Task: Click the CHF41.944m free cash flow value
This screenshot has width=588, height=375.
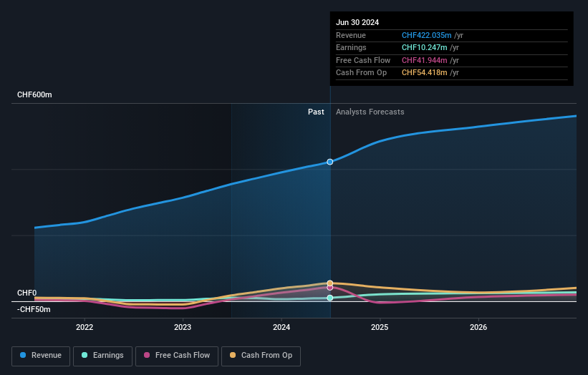Action: coord(424,60)
